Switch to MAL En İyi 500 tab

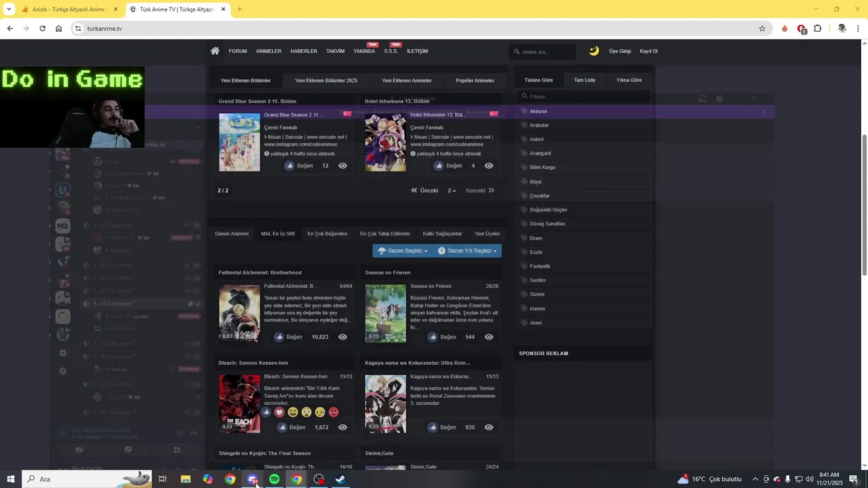coord(278,234)
